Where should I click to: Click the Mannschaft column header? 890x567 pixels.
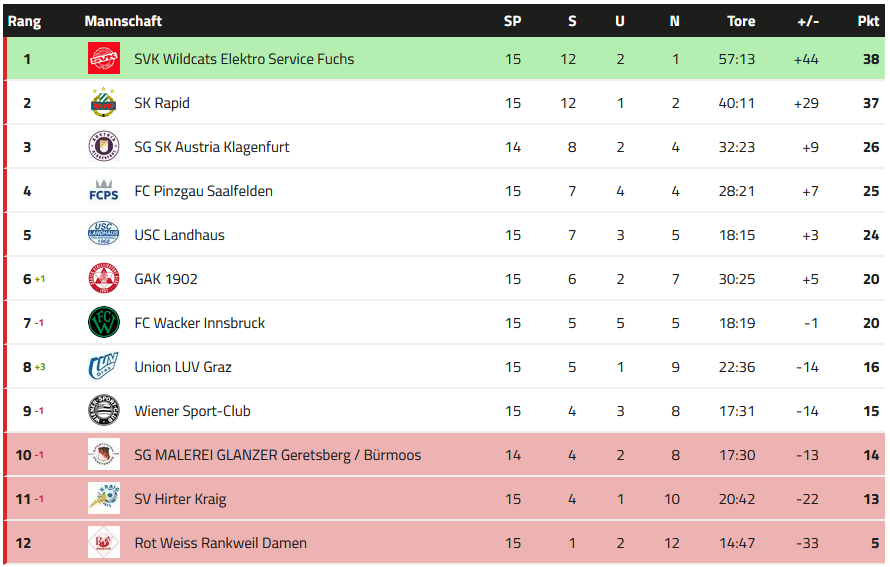tap(123, 21)
